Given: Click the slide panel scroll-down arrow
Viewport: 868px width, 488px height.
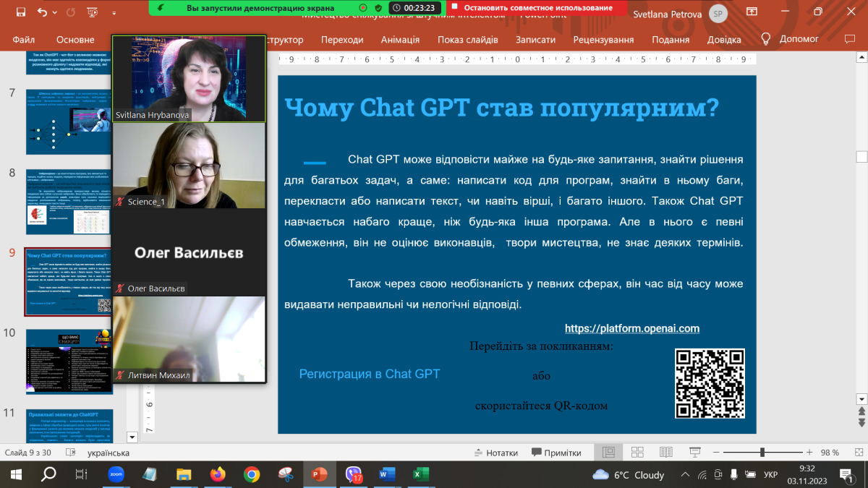Looking at the screenshot, I should point(132,437).
